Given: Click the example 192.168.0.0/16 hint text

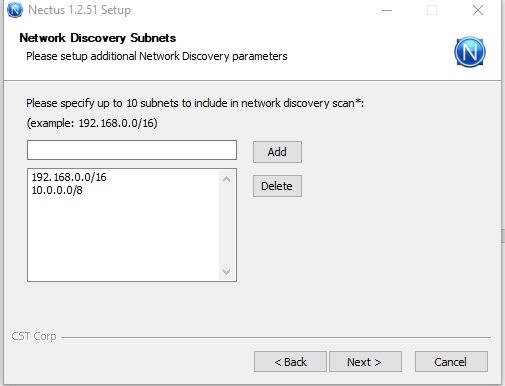Looking at the screenshot, I should click(x=92, y=123).
